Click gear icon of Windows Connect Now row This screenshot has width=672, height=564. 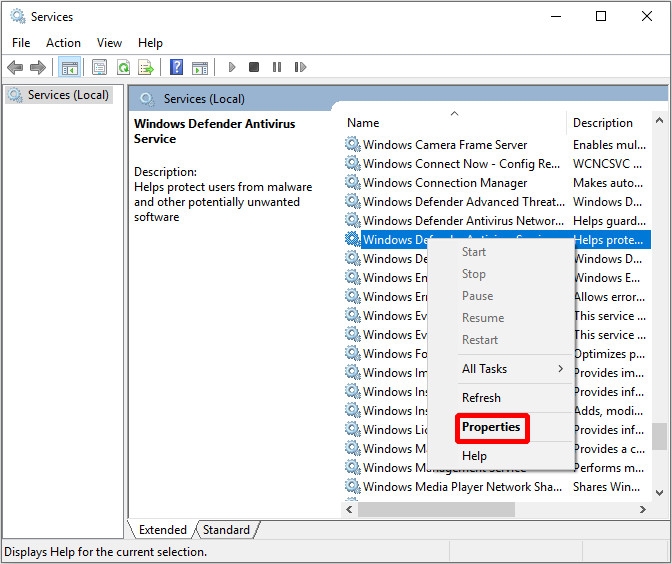[x=352, y=163]
